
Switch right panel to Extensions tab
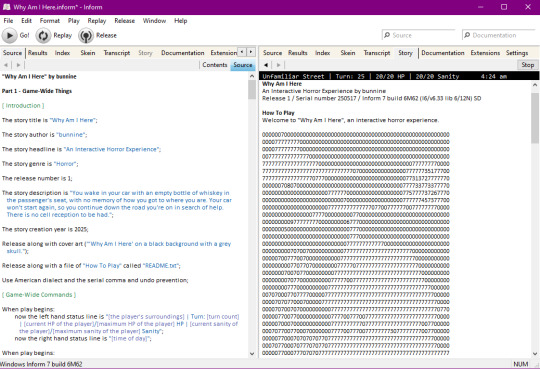pos(485,53)
